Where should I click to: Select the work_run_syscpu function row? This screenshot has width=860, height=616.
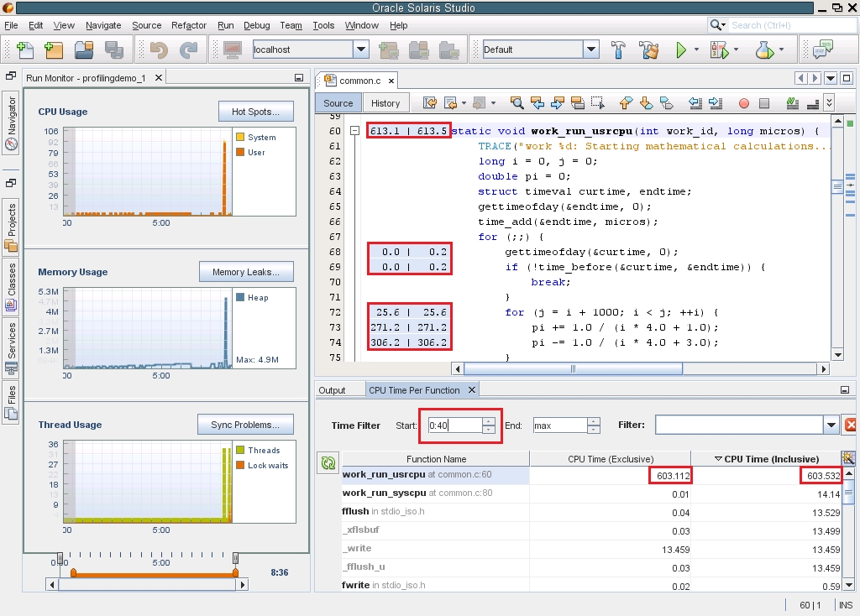[592, 493]
